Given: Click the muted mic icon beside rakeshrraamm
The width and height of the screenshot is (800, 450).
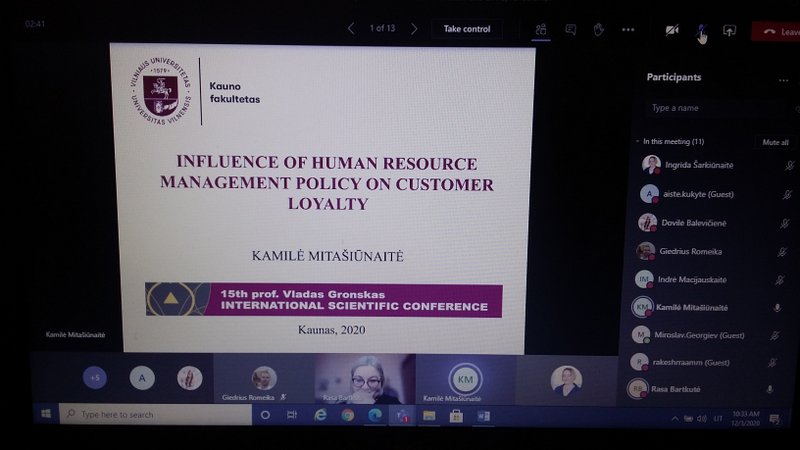Looking at the screenshot, I should (x=772, y=362).
